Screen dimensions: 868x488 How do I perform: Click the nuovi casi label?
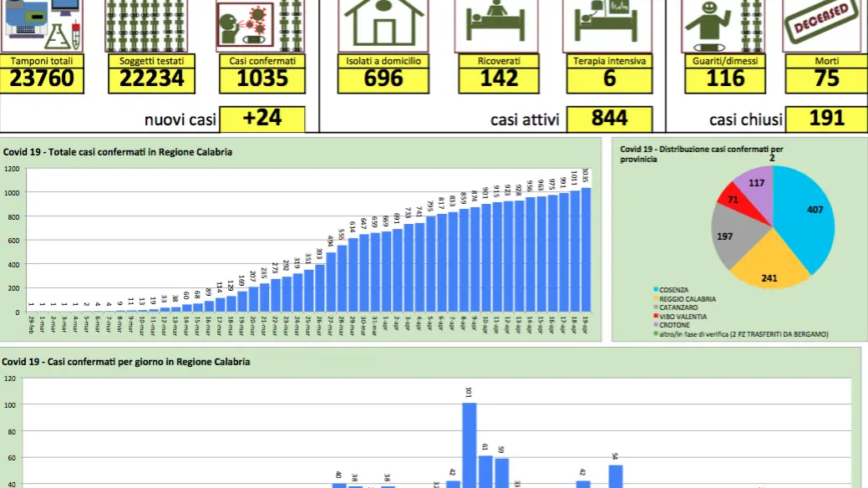tap(180, 119)
